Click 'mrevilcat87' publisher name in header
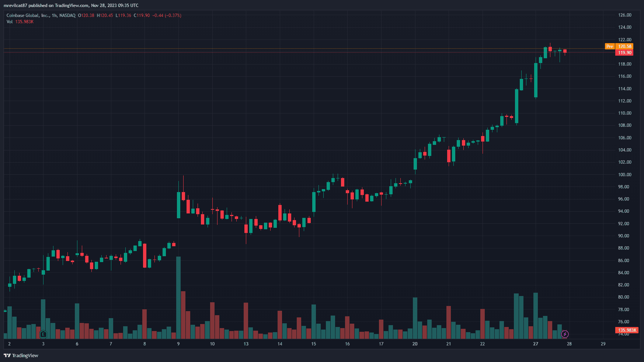 point(15,6)
